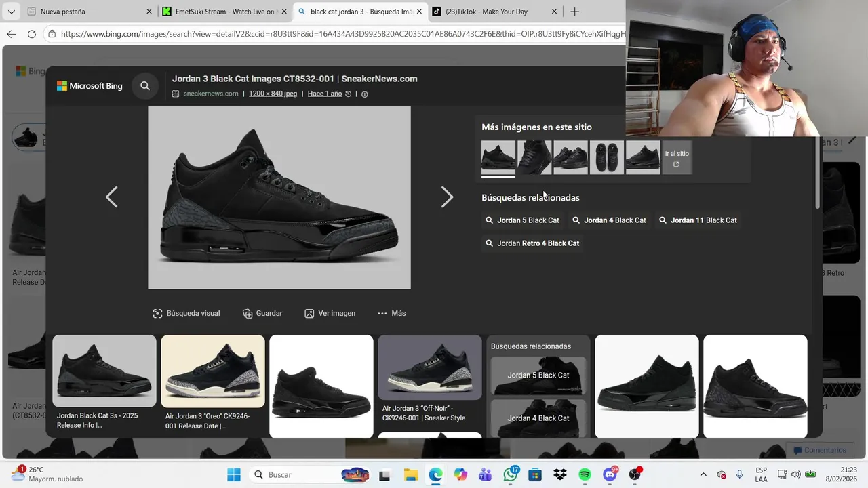Open Dropbox from taskbar

point(560,475)
